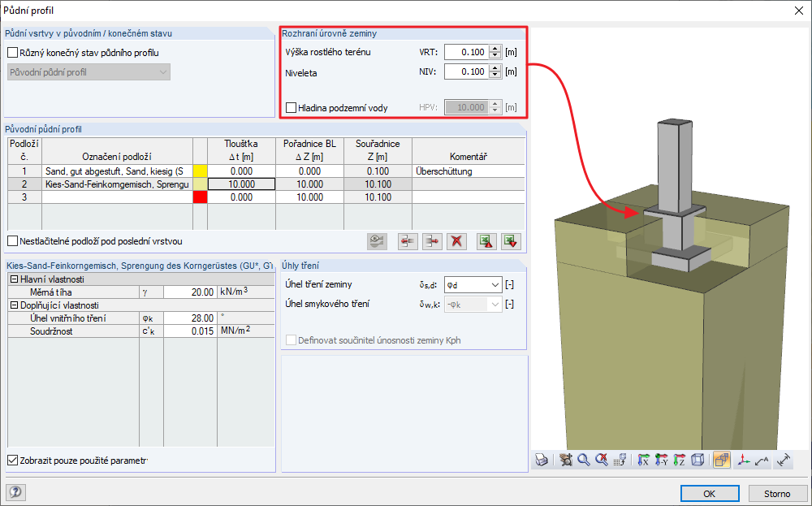Increase VRT value with up spinner

pyautogui.click(x=495, y=49)
